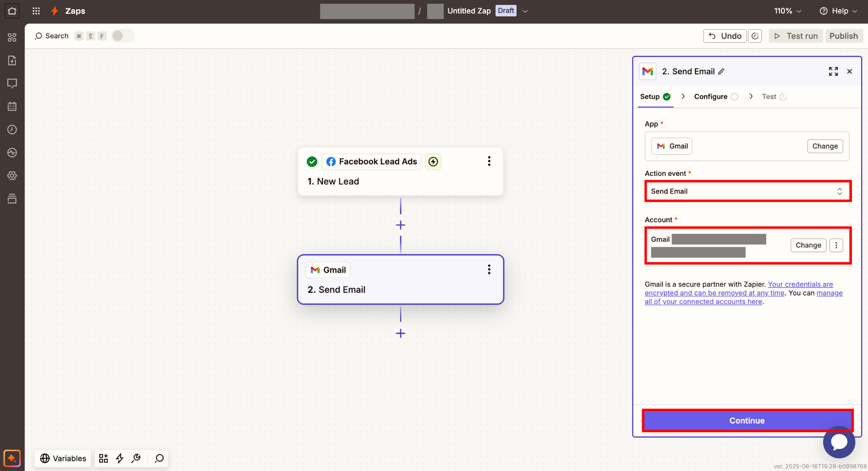Toggle the switch beside Search
Image resolution: width=868 pixels, height=471 pixels.
[x=122, y=36]
